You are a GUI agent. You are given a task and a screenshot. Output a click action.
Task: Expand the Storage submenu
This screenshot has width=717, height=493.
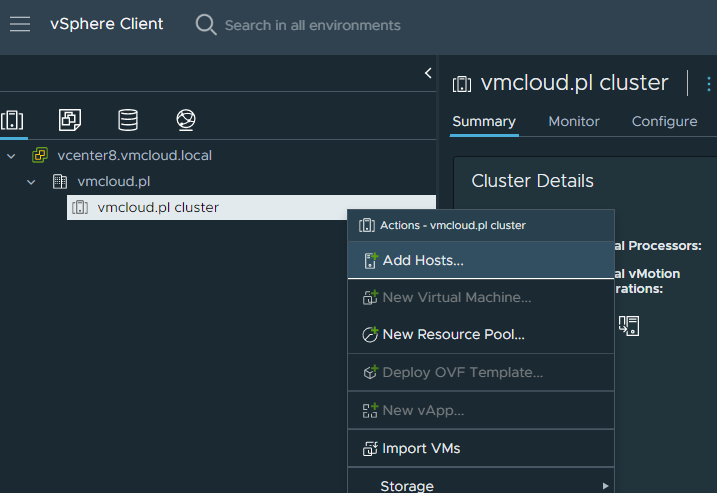(x=480, y=485)
